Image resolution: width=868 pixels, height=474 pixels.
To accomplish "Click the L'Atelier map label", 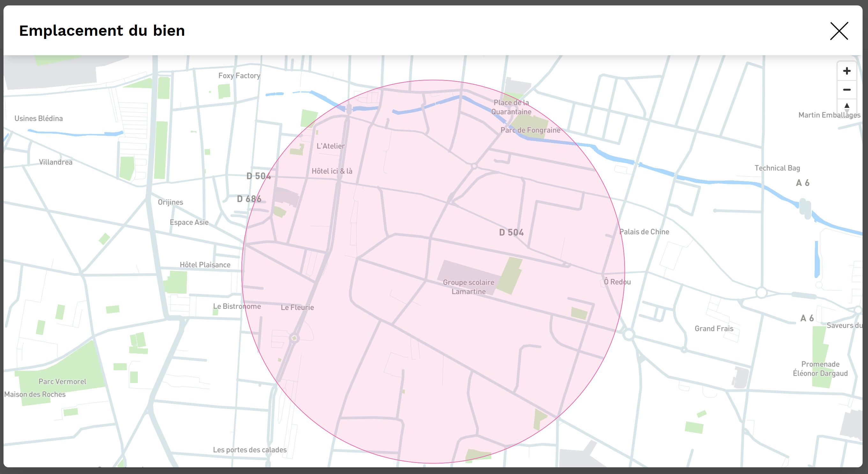I will tap(330, 146).
